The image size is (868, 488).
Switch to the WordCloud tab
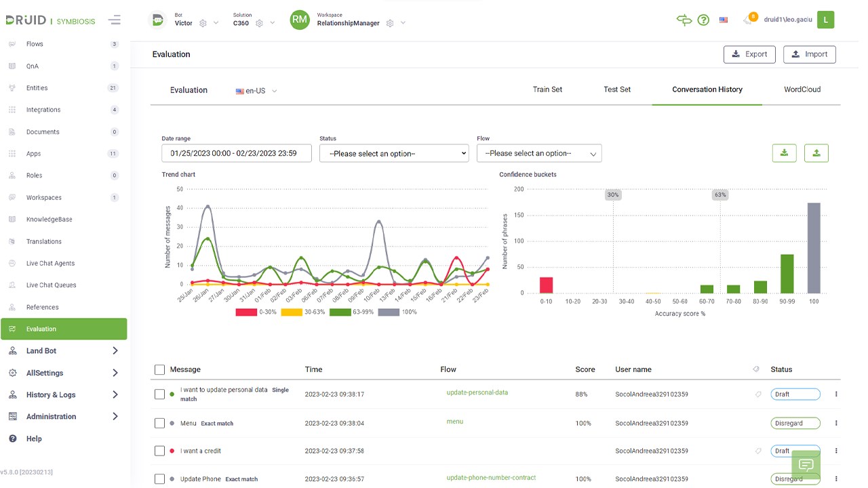[x=802, y=89]
